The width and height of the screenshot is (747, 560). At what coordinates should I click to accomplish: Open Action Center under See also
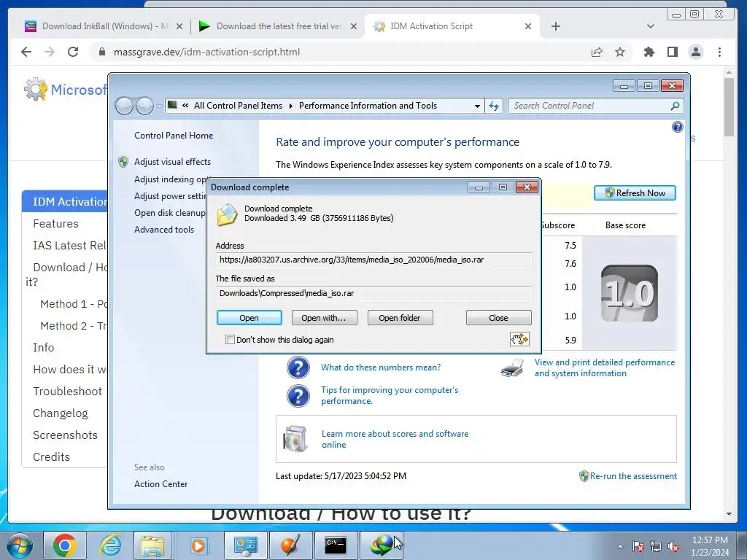pos(160,484)
